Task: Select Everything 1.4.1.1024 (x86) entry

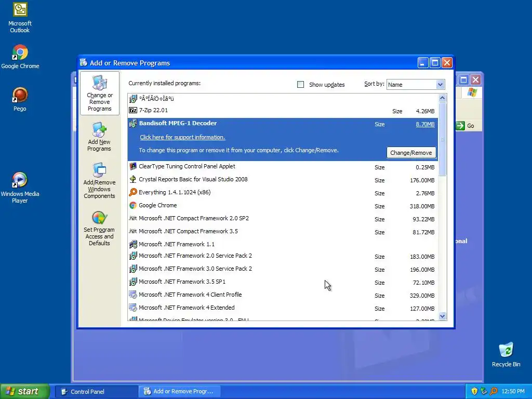Action: click(x=283, y=193)
